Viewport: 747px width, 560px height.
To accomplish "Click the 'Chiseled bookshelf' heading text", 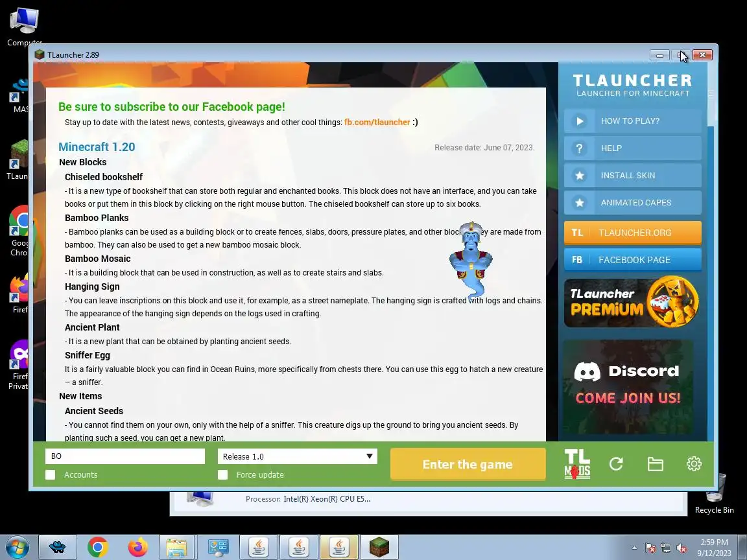I will [x=103, y=177].
